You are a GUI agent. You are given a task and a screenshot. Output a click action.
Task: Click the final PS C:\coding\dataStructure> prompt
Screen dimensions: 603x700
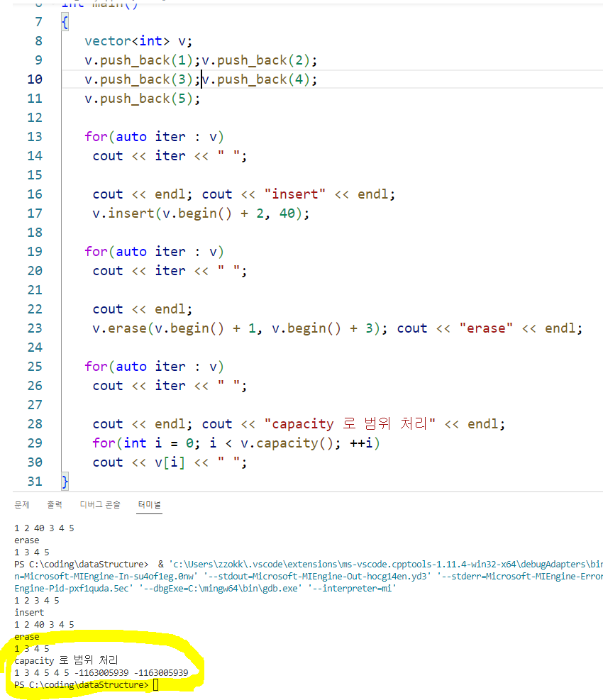coord(81,685)
